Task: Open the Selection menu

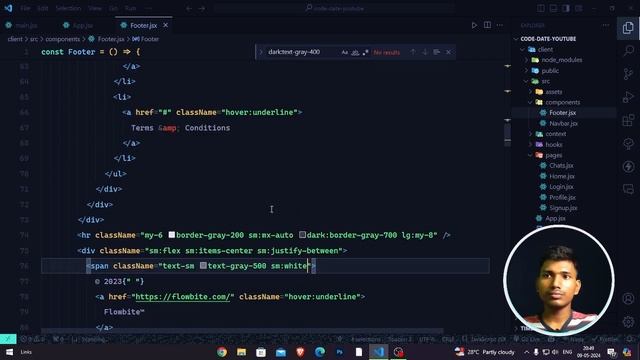Action: click(68, 8)
